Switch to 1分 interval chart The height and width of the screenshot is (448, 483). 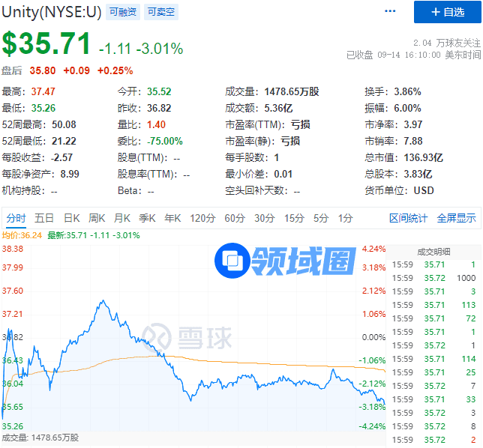tap(345, 218)
